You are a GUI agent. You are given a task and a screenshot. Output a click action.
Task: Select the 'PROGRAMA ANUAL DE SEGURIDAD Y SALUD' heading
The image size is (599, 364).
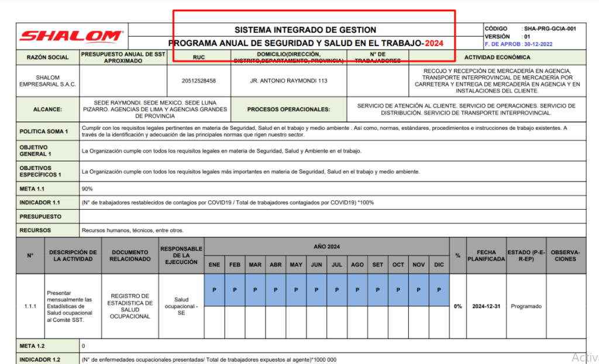[x=305, y=43]
